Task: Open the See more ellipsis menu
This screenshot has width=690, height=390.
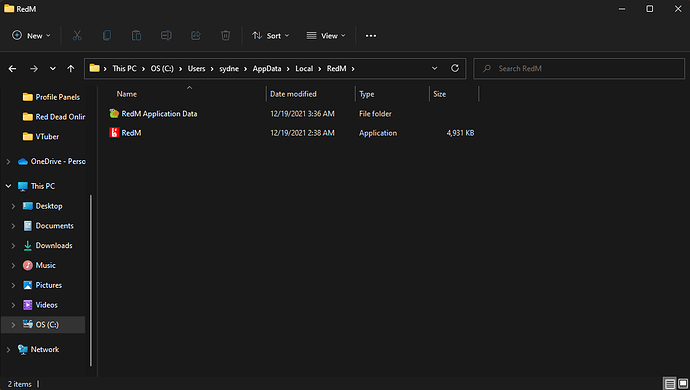Action: click(371, 36)
